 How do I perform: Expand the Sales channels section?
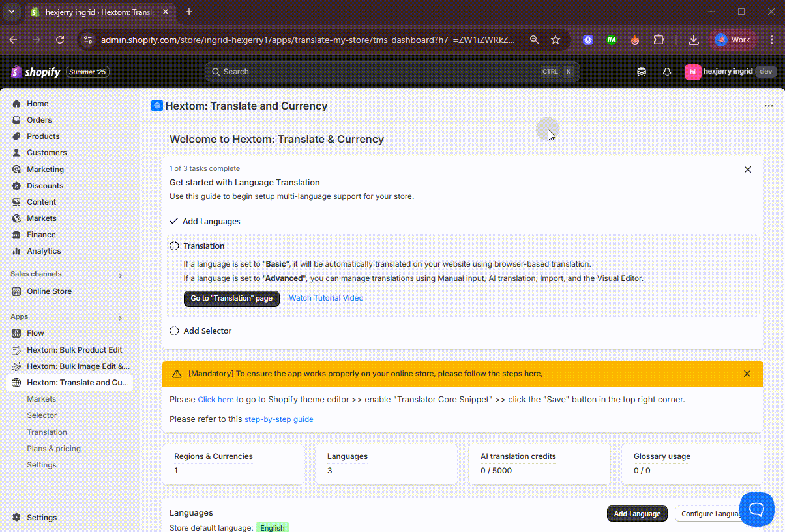[120, 276]
